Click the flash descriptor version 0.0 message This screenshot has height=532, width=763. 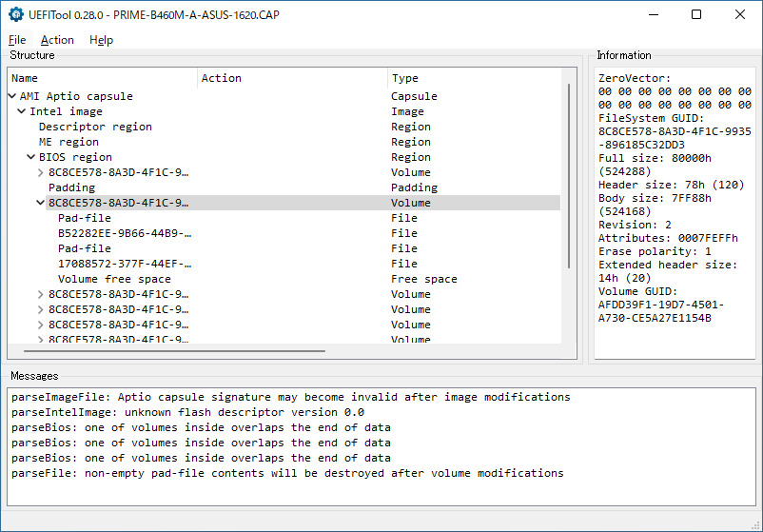(x=187, y=412)
